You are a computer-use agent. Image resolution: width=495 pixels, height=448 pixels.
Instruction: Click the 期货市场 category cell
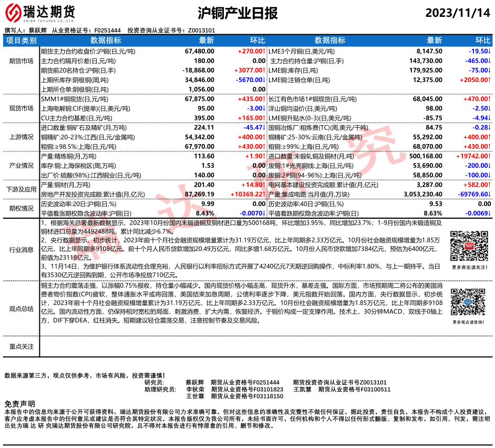point(22,61)
